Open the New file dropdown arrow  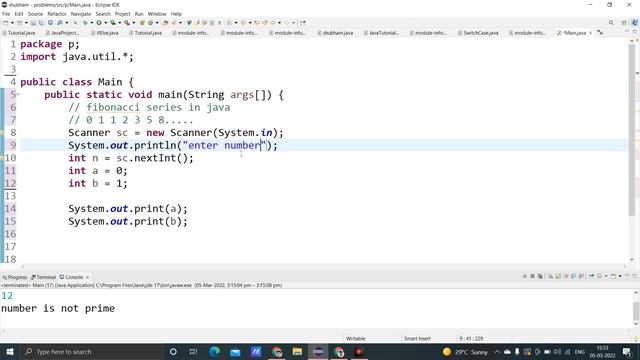pyautogui.click(x=12, y=23)
